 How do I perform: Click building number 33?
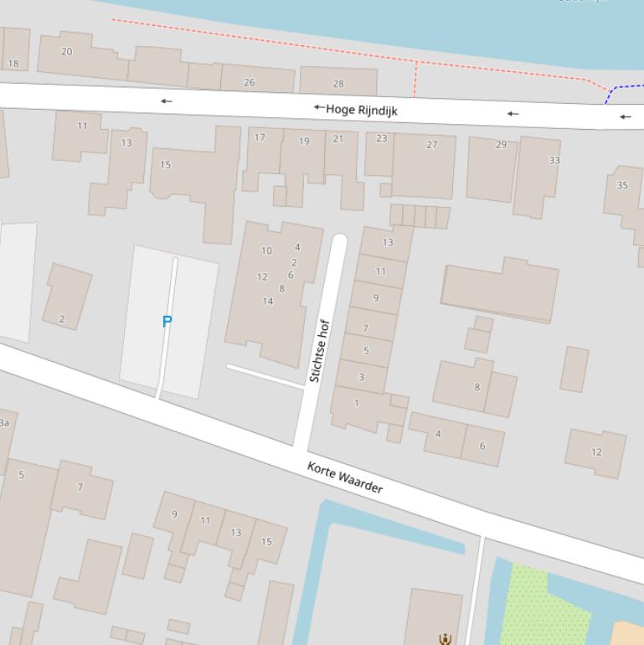point(554,160)
